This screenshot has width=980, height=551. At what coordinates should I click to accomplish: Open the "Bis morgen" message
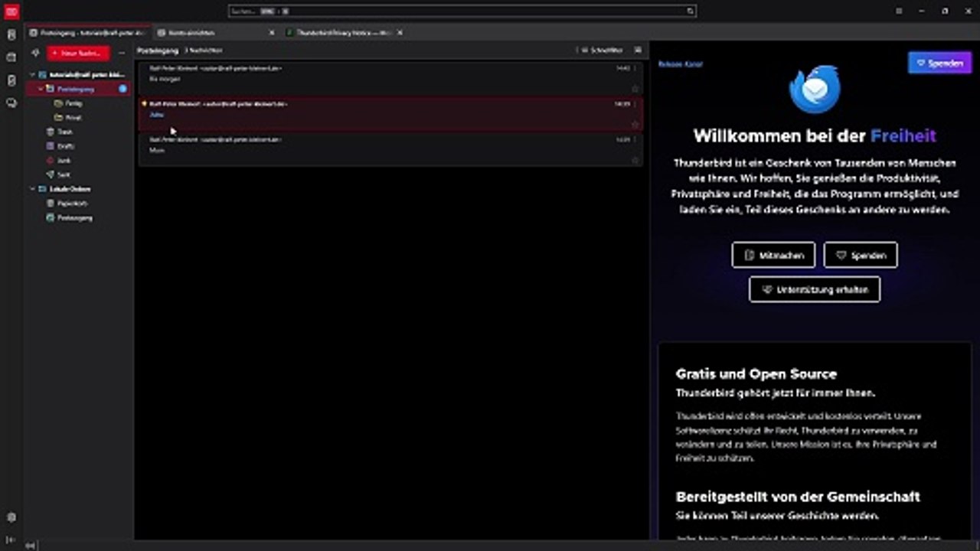(390, 78)
